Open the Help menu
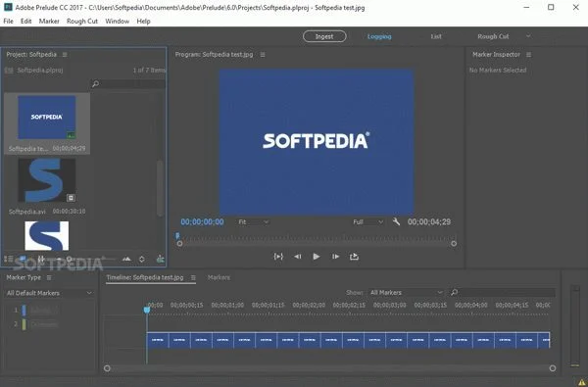Screen dimensions: 588x387 (143, 21)
